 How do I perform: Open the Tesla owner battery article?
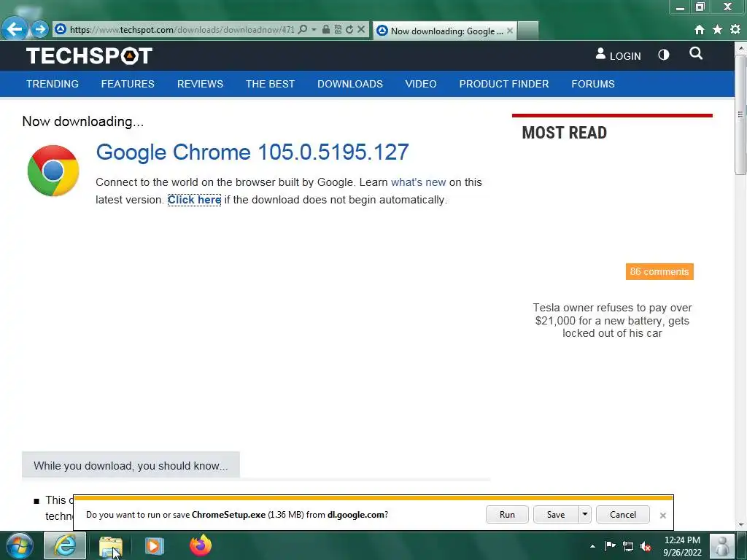[x=612, y=321]
